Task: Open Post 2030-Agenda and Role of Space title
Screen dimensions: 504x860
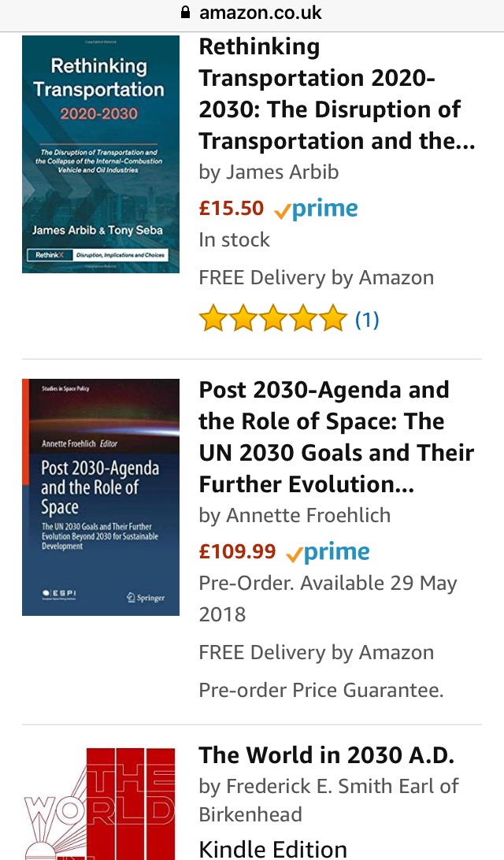Action: 337,437
